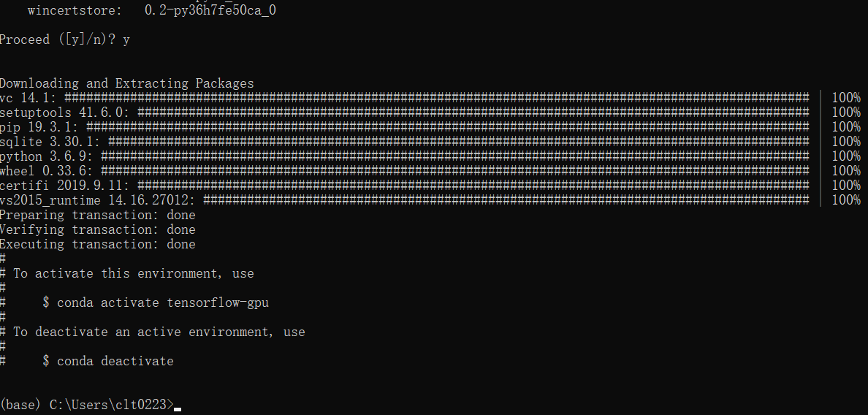Click the python 3.6.9 progress bar
868x415 pixels.
454,156
